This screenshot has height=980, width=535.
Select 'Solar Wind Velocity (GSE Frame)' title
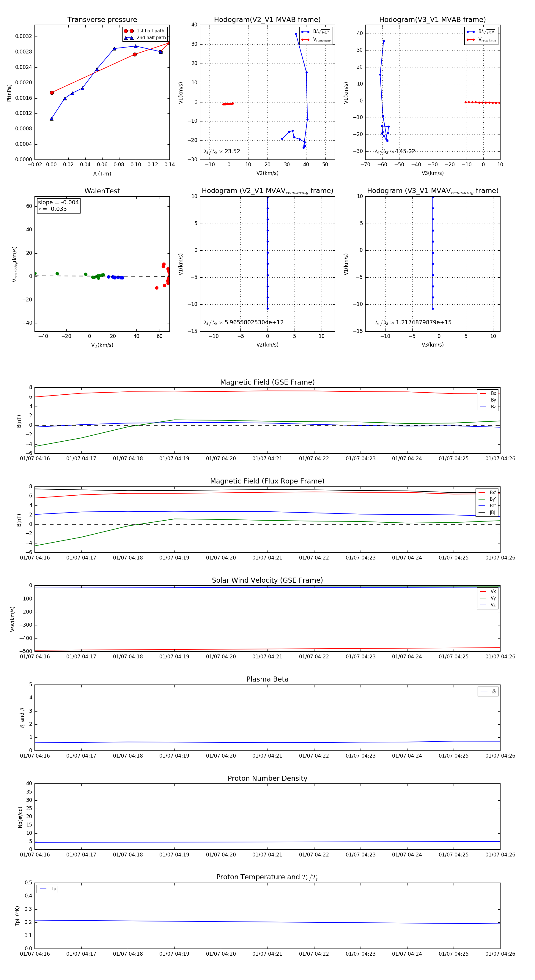point(267,580)
